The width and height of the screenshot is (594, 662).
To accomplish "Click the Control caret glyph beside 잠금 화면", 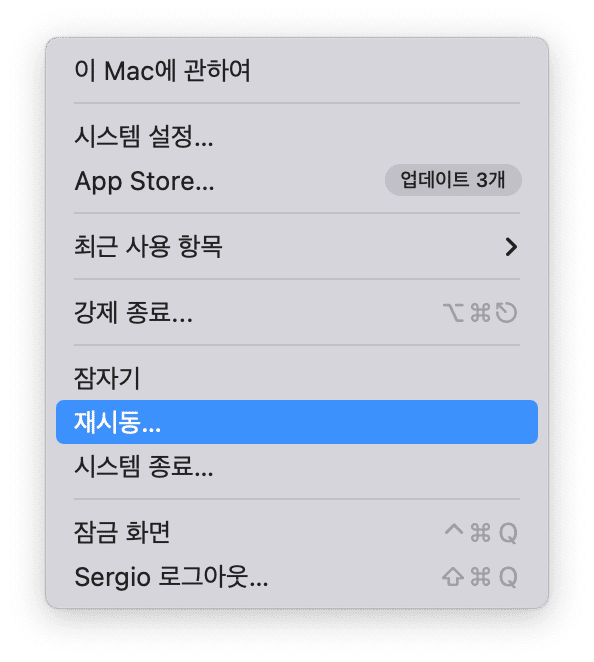I will [454, 529].
